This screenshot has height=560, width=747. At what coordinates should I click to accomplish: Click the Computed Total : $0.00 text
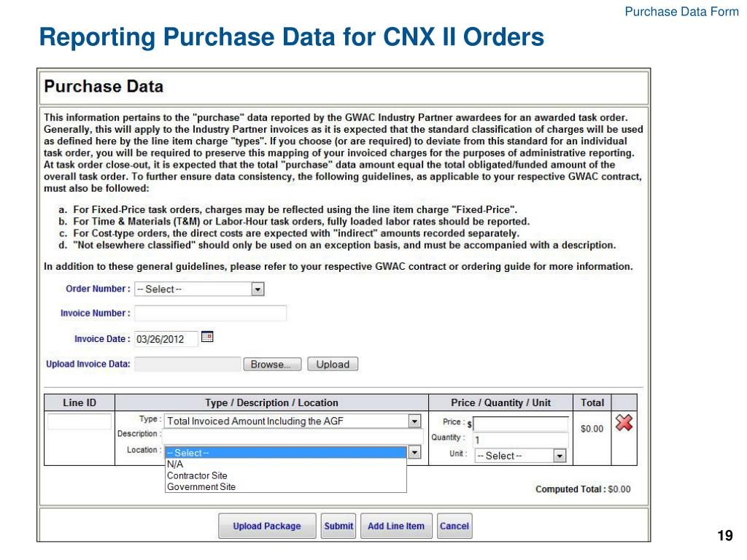point(583,489)
